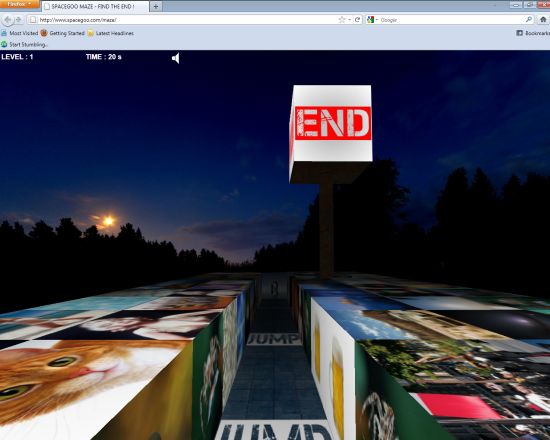Viewport: 550px width, 440px height.
Task: Open the Most Visited bookmarks menu
Action: 19,33
